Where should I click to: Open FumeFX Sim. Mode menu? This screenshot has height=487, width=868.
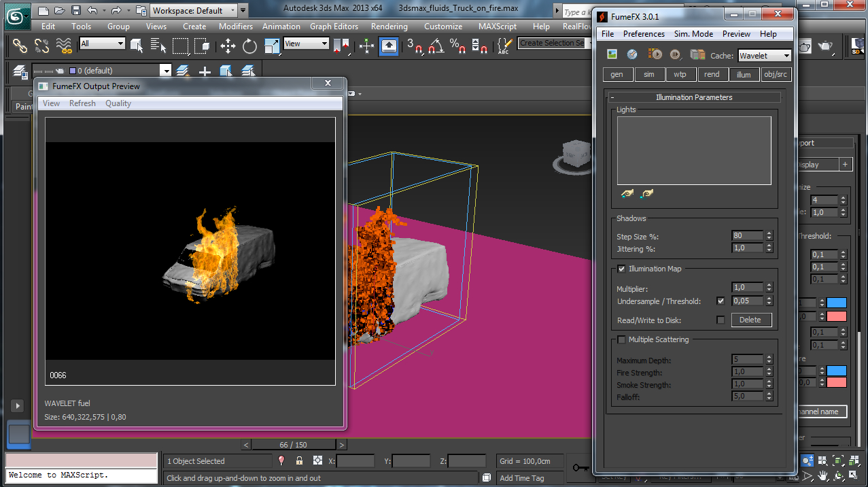(693, 34)
